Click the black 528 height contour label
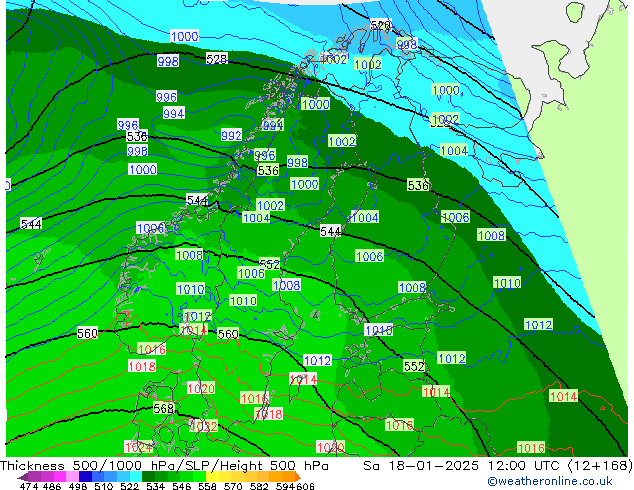Image resolution: width=634 pixels, height=490 pixels. [x=217, y=59]
